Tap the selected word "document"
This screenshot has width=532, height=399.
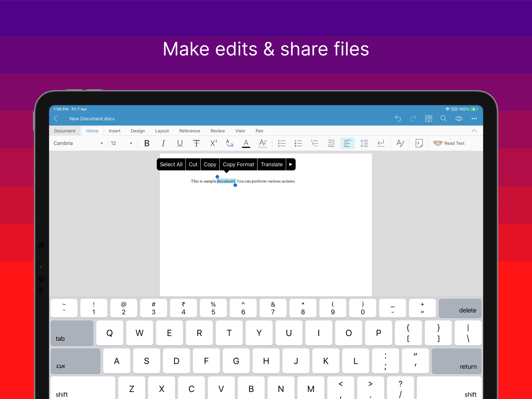click(226, 181)
